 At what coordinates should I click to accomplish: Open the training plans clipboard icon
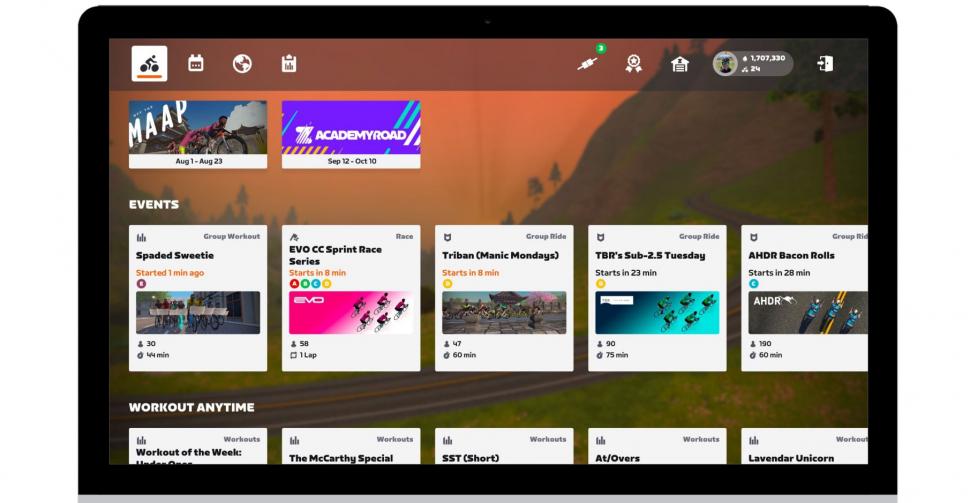(289, 63)
